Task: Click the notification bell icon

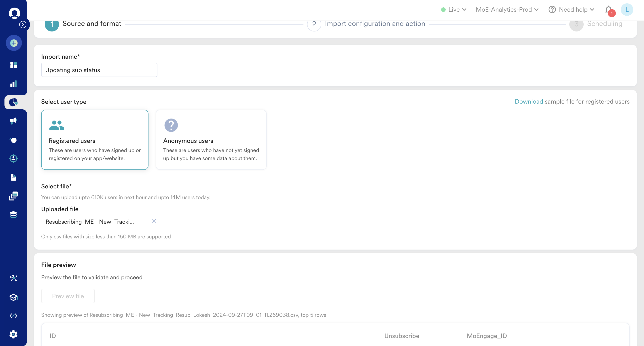Action: (x=608, y=10)
